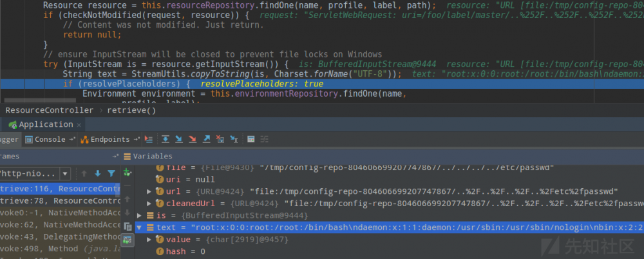644x259 pixels.
Task: Click the Copy value icon in Variables sidebar
Action: [128, 226]
